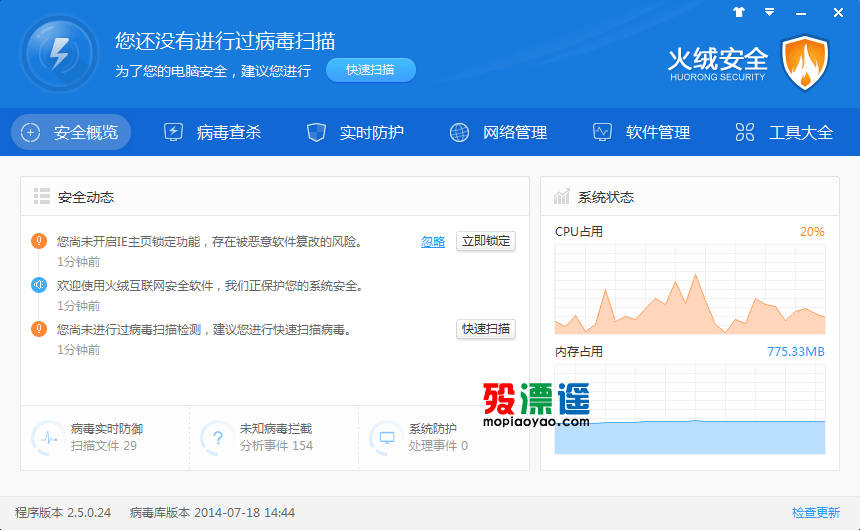
Task: Click the 程序版本 2.5.0.24 text
Action: click(63, 512)
